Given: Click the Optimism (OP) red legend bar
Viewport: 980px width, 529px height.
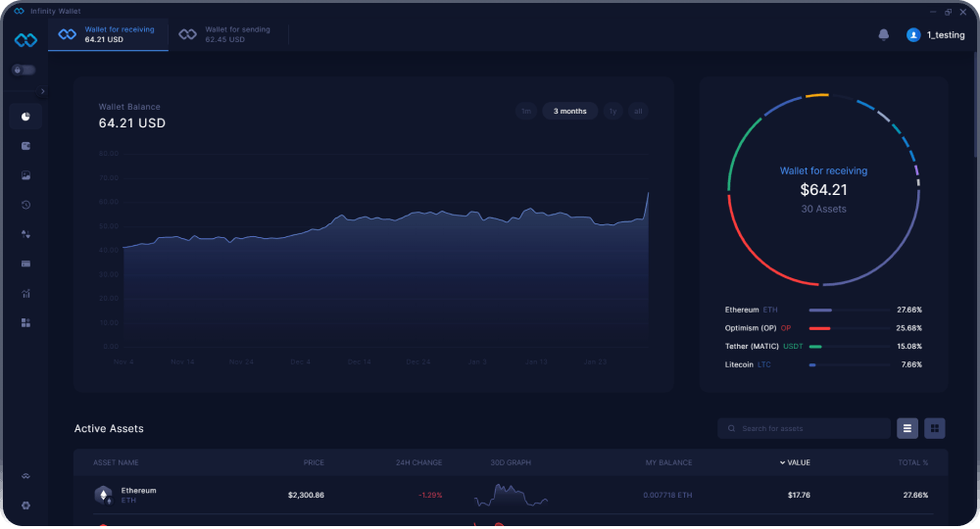Looking at the screenshot, I should [x=849, y=328].
